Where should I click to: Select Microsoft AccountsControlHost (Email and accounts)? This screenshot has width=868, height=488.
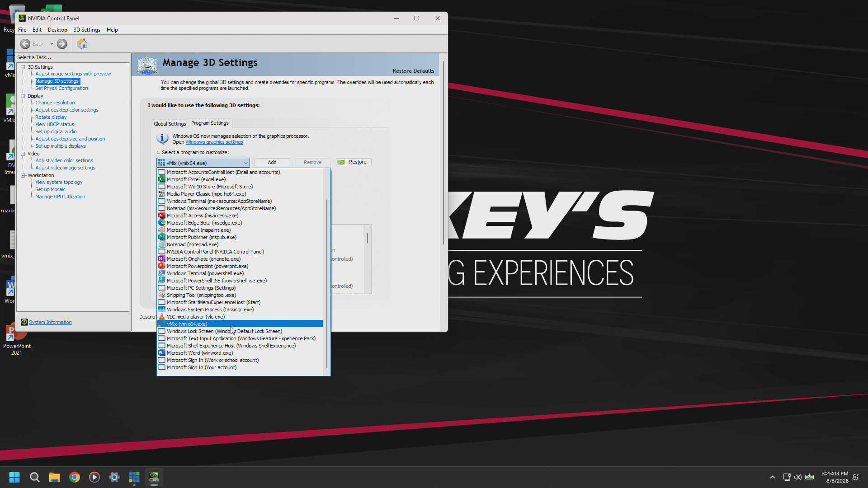(240, 172)
